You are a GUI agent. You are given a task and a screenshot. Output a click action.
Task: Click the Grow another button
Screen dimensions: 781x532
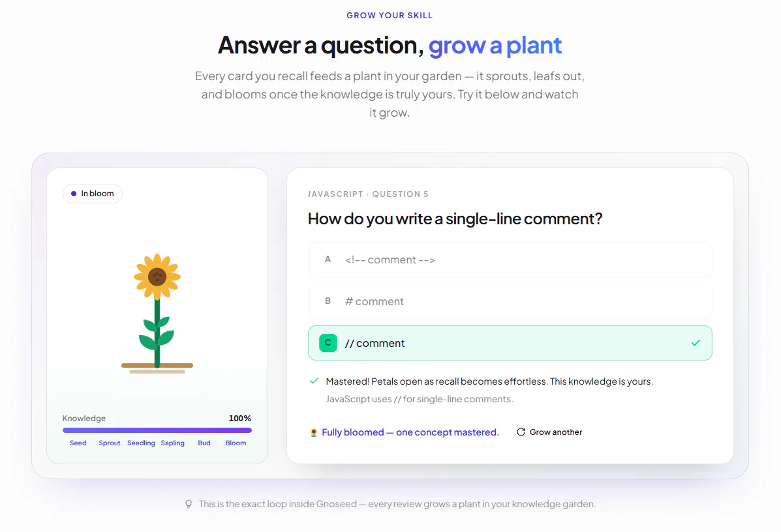[x=549, y=432]
